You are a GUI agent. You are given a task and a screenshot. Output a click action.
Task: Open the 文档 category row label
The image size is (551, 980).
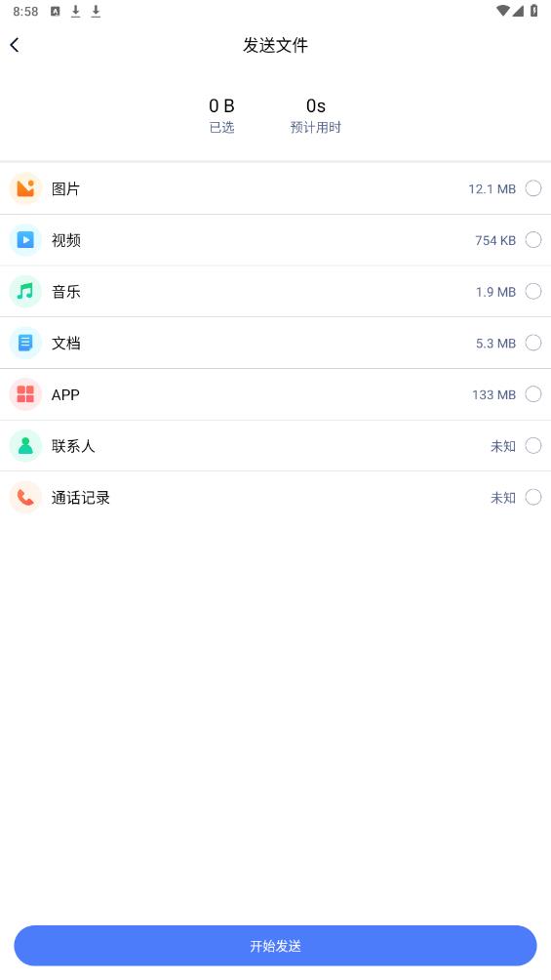65,344
